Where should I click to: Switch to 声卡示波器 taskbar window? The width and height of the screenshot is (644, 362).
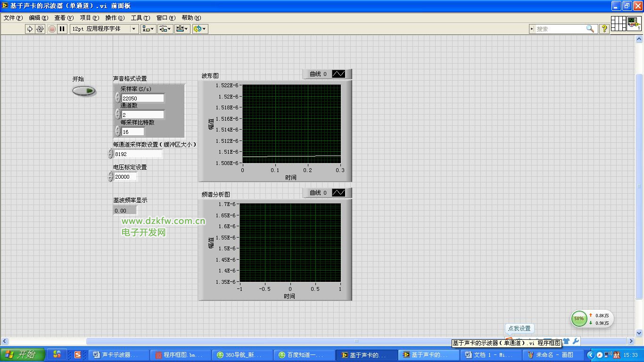(119, 354)
